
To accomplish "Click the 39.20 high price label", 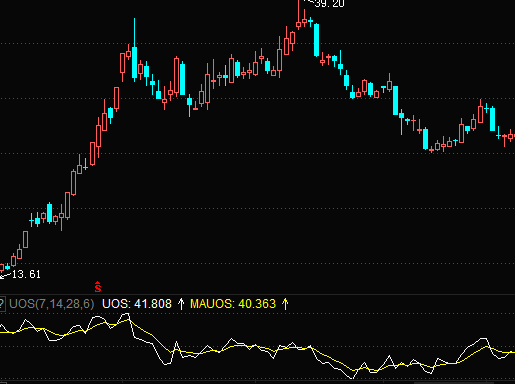I will [x=329, y=3].
